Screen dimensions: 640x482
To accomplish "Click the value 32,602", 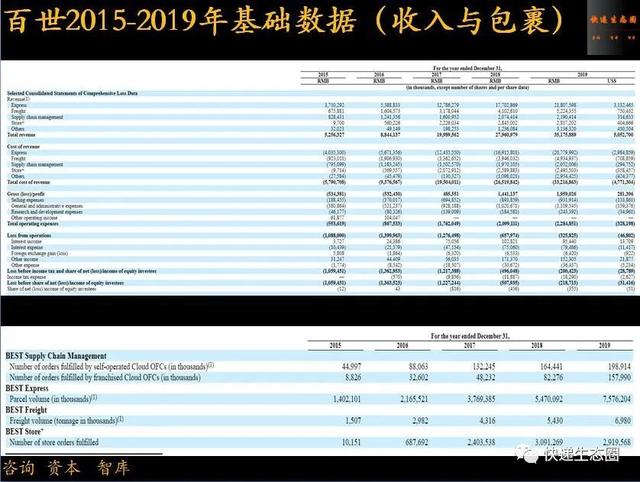I will [x=418, y=378].
